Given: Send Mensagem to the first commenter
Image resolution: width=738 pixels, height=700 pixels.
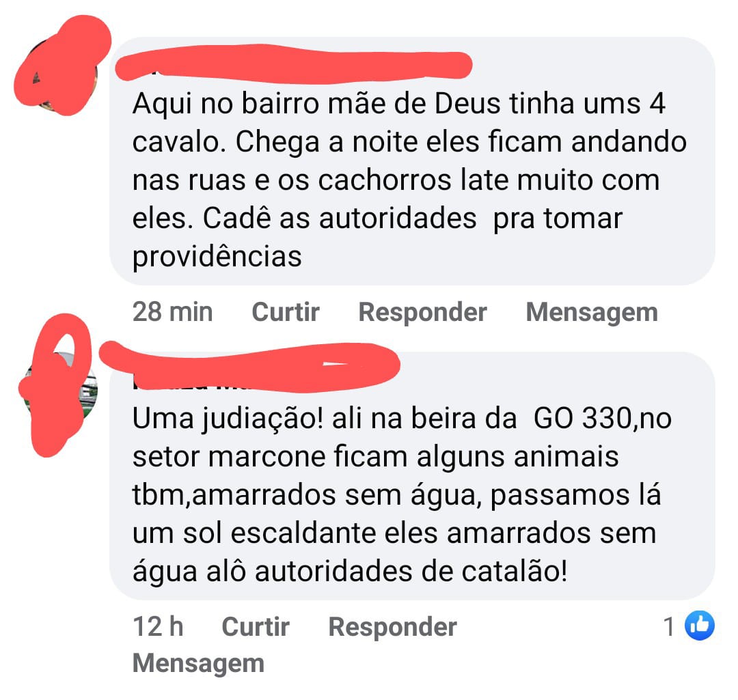Looking at the screenshot, I should pos(592,312).
